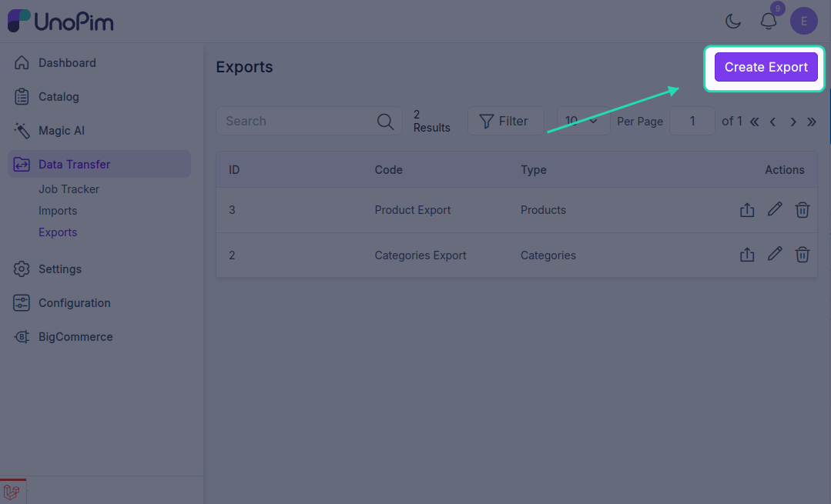Click the Dashboard home icon

pyautogui.click(x=22, y=63)
